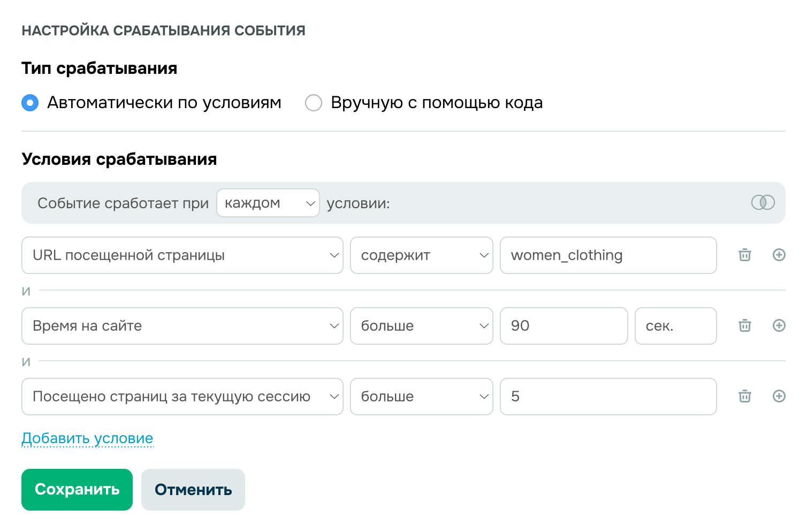Viewport: 807px width, 532px height.
Task: Open the 'содержит' operator dropdown
Action: [421, 255]
